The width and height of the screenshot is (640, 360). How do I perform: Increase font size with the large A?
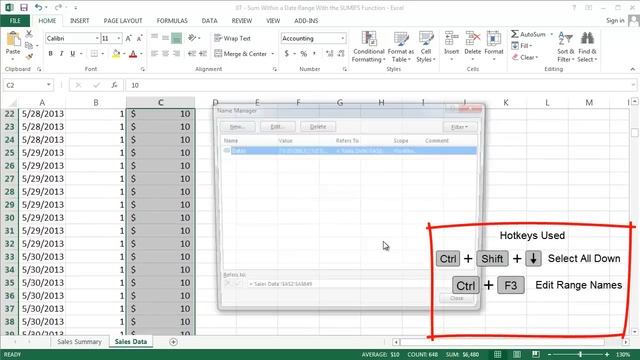[129, 38]
